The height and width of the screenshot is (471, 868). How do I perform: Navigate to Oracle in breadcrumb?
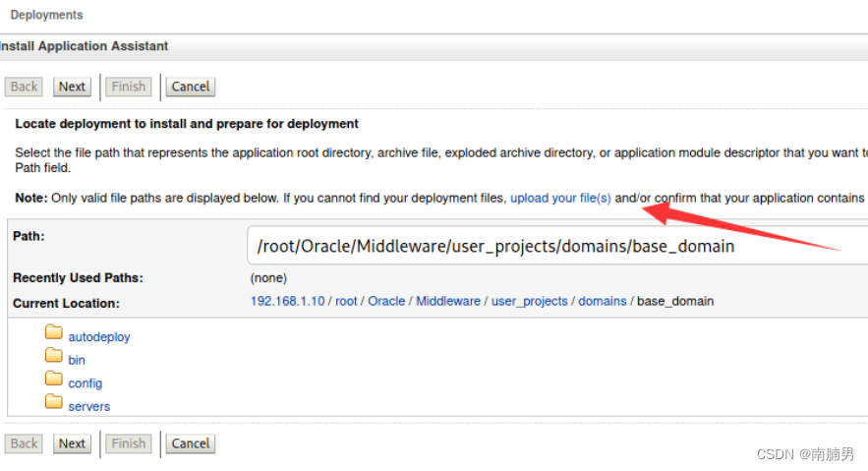point(386,301)
